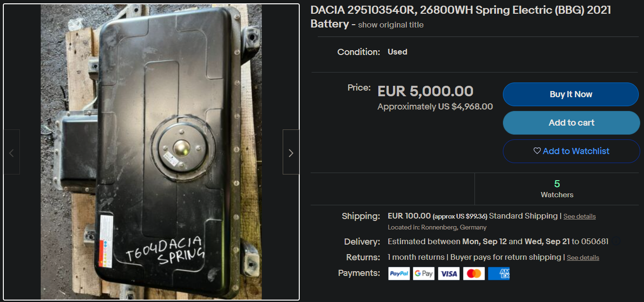
Task: Open the main Dacia Spring battery photo
Action: tap(151, 152)
